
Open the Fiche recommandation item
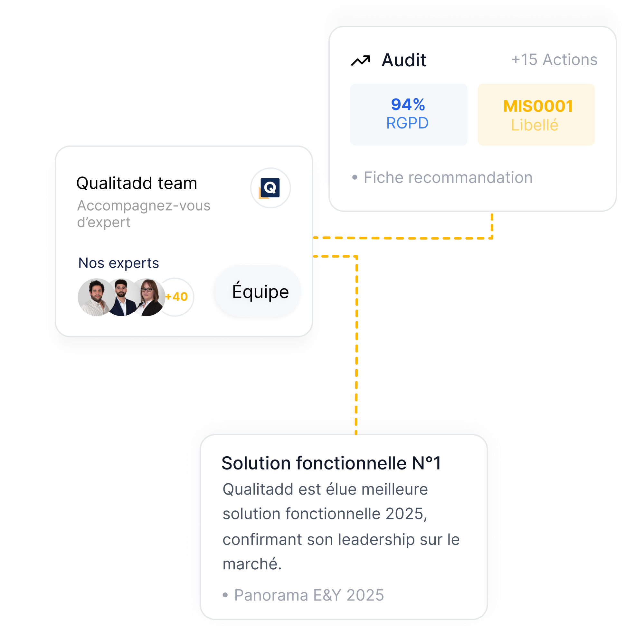(448, 177)
